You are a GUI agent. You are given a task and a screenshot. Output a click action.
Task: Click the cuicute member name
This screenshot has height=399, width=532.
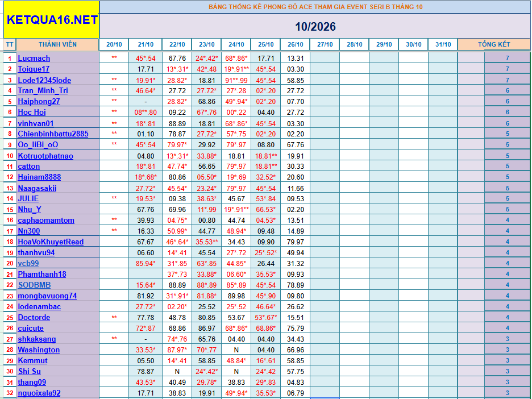click(31, 329)
